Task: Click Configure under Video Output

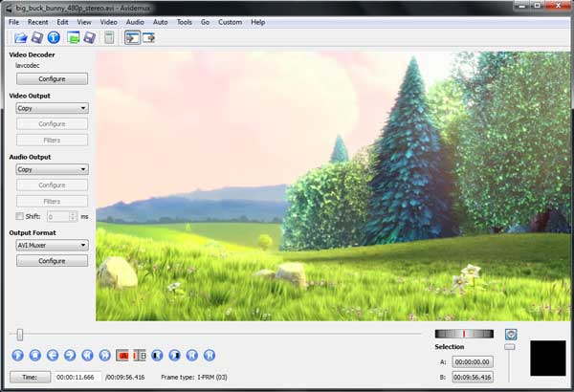Action: 52,123
